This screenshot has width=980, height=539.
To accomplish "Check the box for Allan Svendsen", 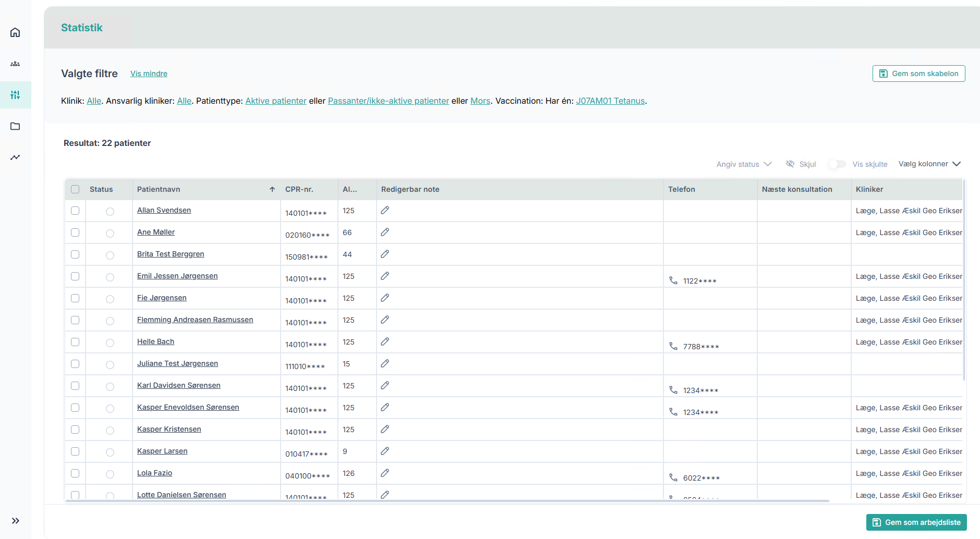I will (x=75, y=211).
